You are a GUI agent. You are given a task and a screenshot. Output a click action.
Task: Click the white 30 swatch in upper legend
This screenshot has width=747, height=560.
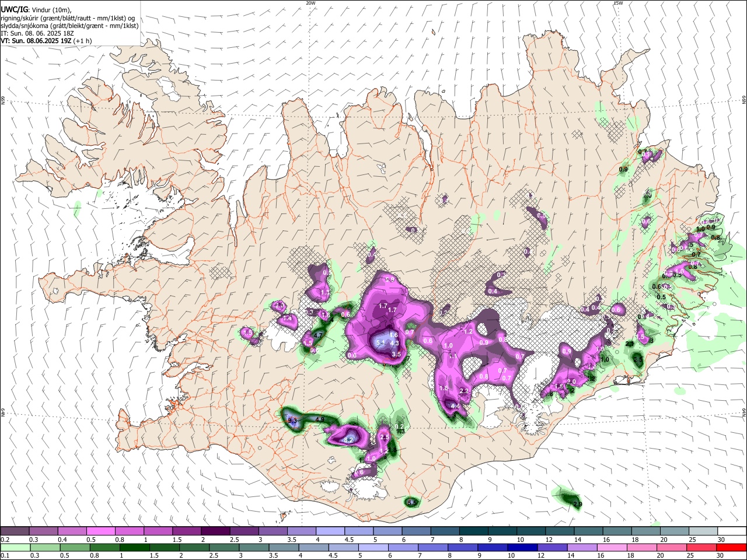[x=732, y=531]
